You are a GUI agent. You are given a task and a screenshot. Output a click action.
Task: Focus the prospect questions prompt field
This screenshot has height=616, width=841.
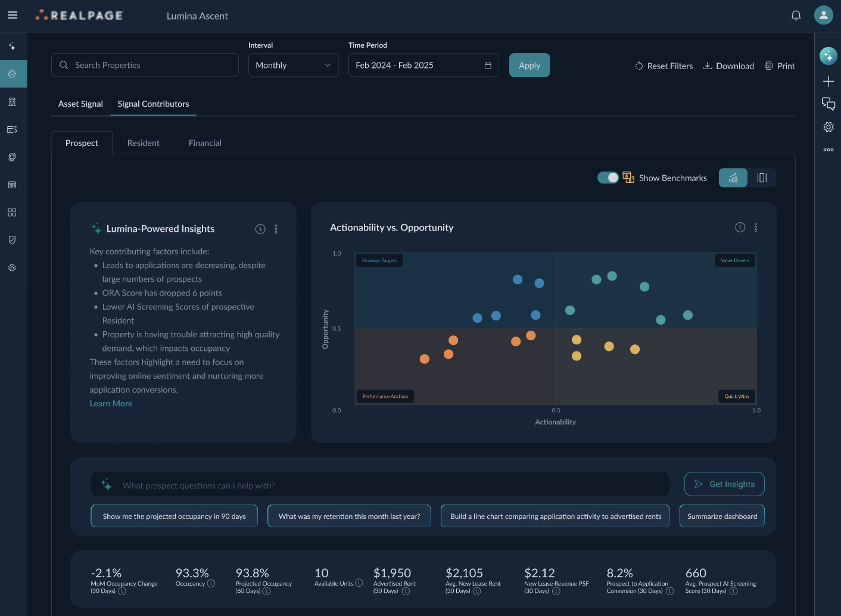380,484
